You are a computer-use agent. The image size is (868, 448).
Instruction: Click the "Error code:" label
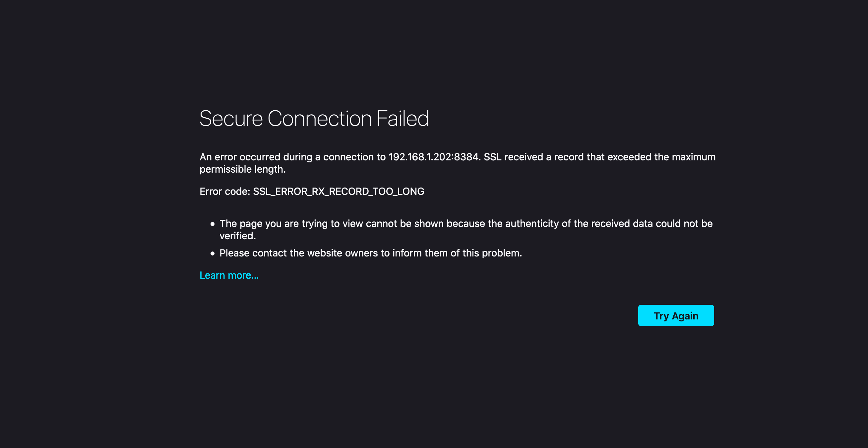[x=225, y=191]
